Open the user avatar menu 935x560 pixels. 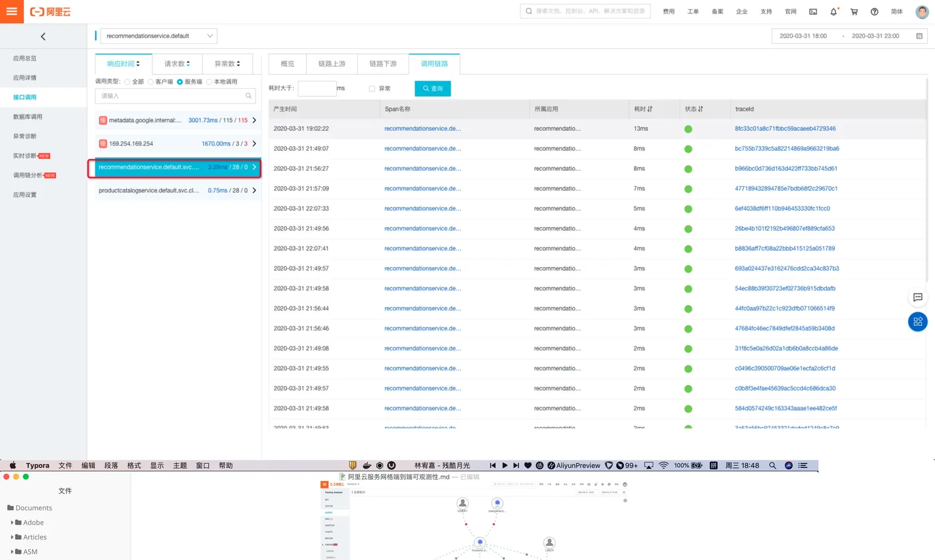pyautogui.click(x=922, y=11)
